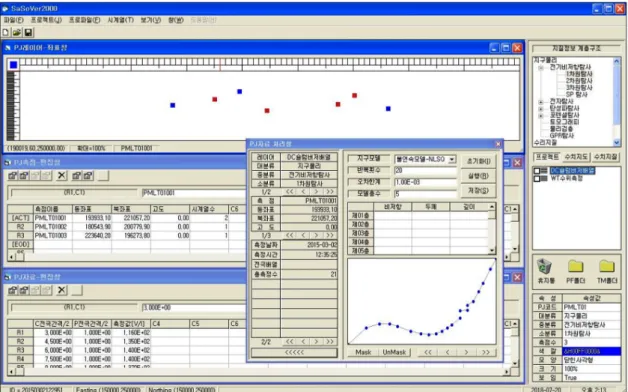Open the 프로젝트(J) menu

(46, 20)
